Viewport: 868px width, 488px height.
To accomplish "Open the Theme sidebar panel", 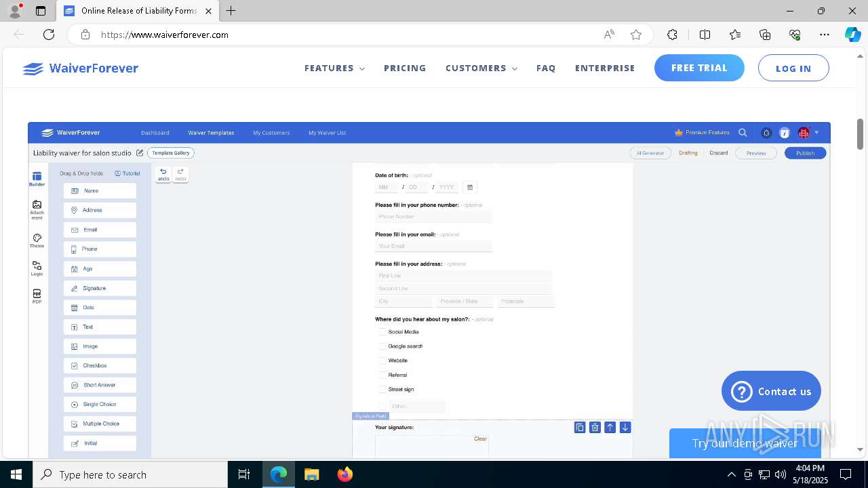I will [37, 241].
